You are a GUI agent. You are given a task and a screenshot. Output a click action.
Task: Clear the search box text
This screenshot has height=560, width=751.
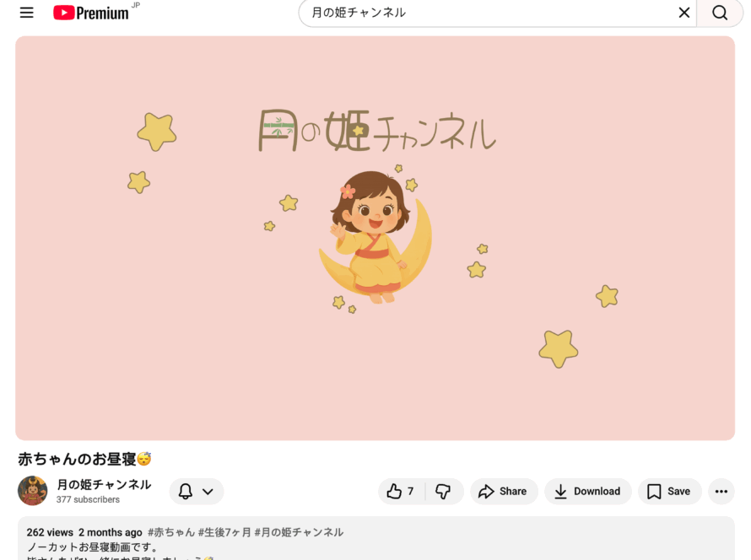coord(684,13)
